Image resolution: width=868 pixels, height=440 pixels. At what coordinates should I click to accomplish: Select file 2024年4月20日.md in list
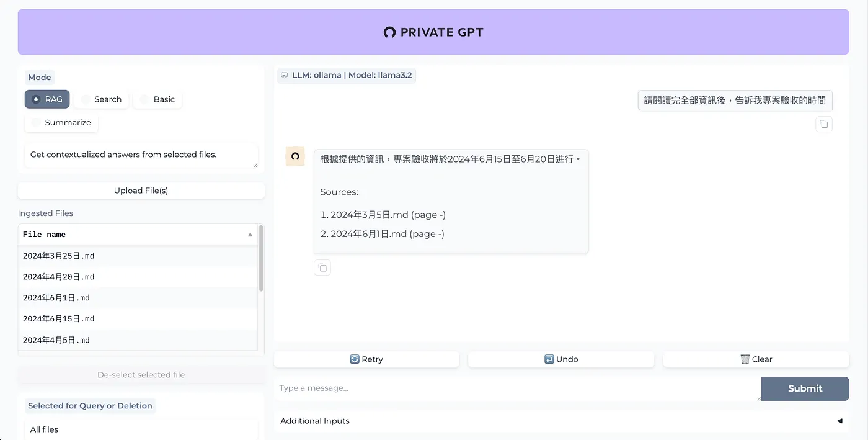(138, 277)
